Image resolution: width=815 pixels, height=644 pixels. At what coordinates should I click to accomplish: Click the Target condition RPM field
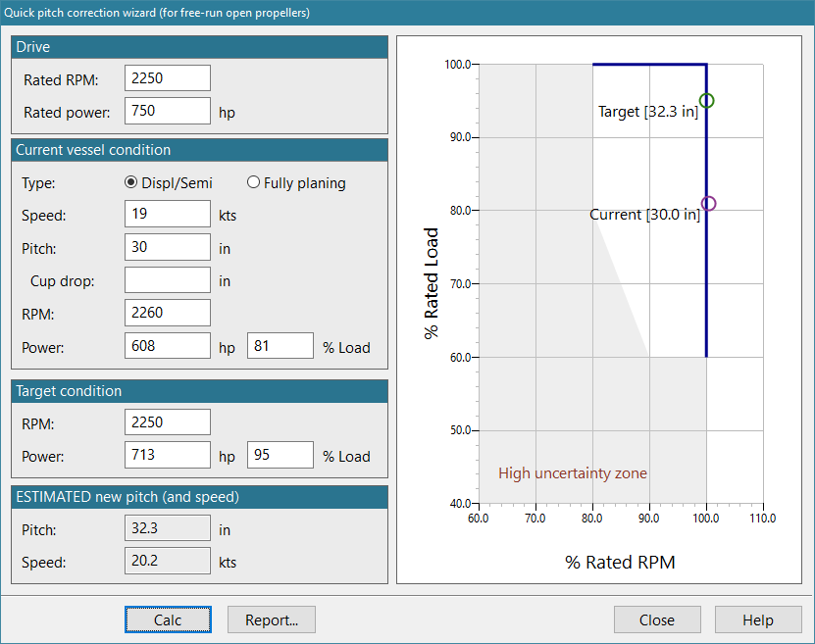(168, 422)
